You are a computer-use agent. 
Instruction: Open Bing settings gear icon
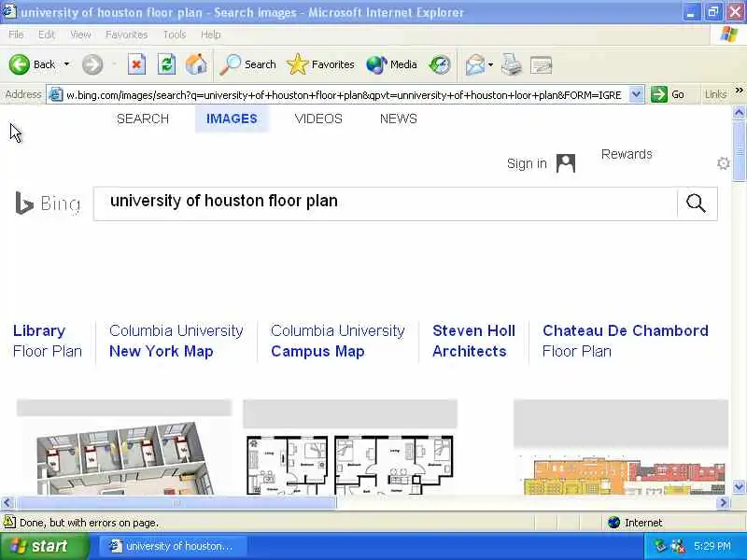click(723, 163)
